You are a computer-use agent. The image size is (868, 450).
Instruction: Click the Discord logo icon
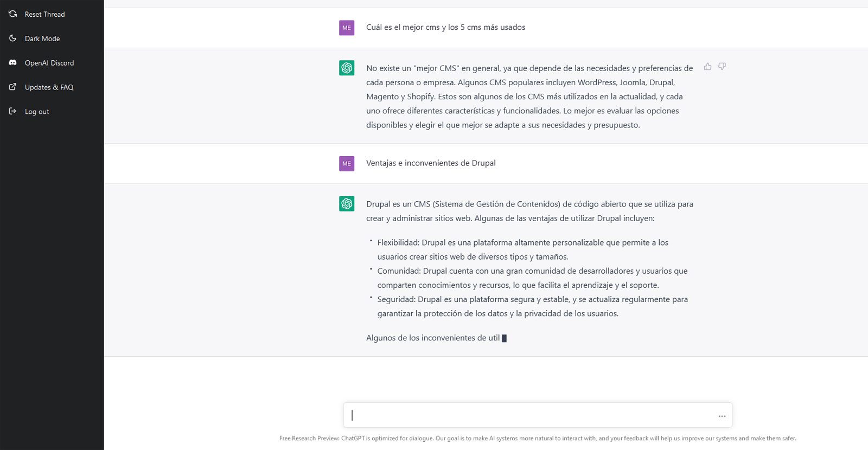pos(12,63)
